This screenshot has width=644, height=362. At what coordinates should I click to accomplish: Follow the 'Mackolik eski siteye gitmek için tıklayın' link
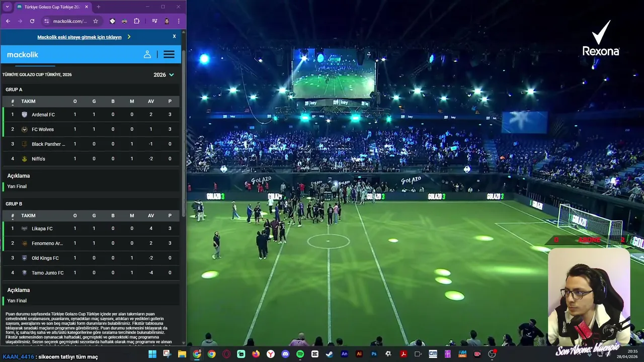click(79, 37)
